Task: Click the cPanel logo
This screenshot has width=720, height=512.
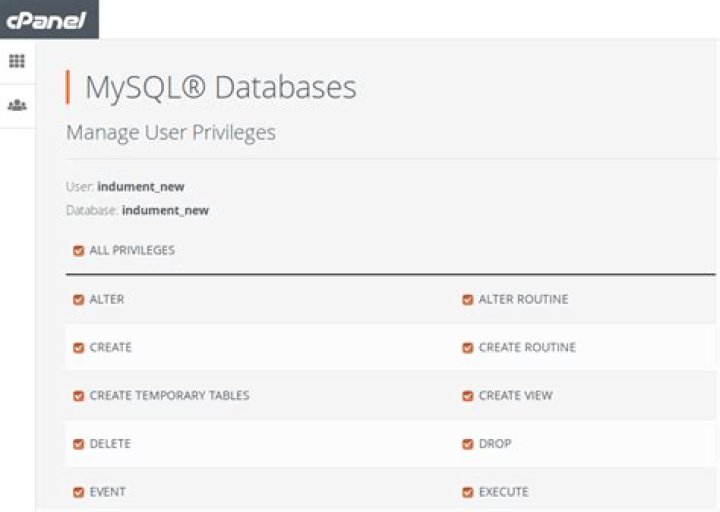Action: coord(46,20)
